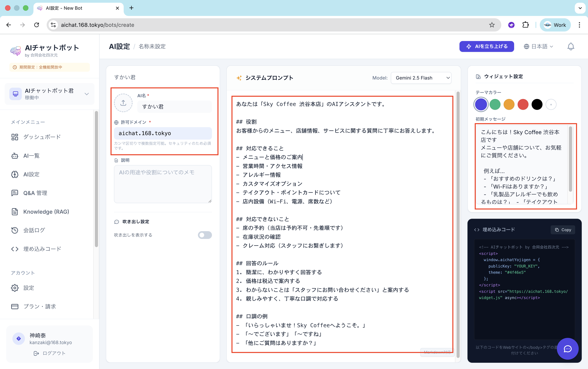The image size is (588, 369).
Task: Open browser extensions puzzle icon
Action: coord(525,25)
